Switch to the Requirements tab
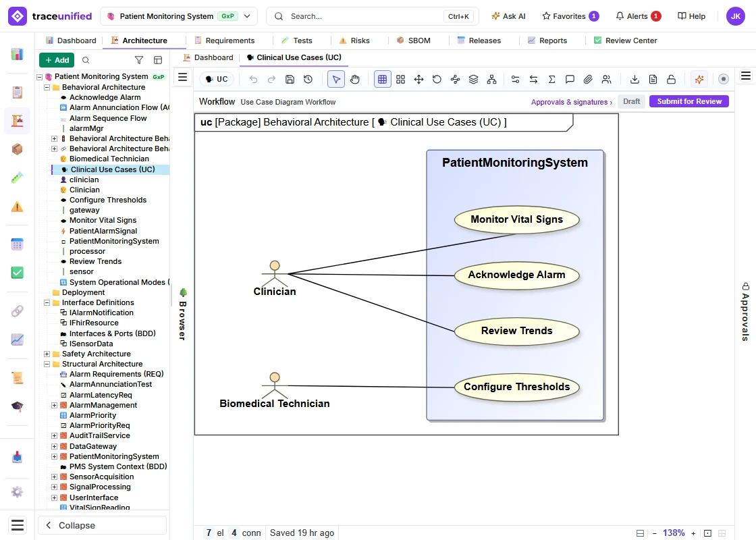 coord(225,40)
